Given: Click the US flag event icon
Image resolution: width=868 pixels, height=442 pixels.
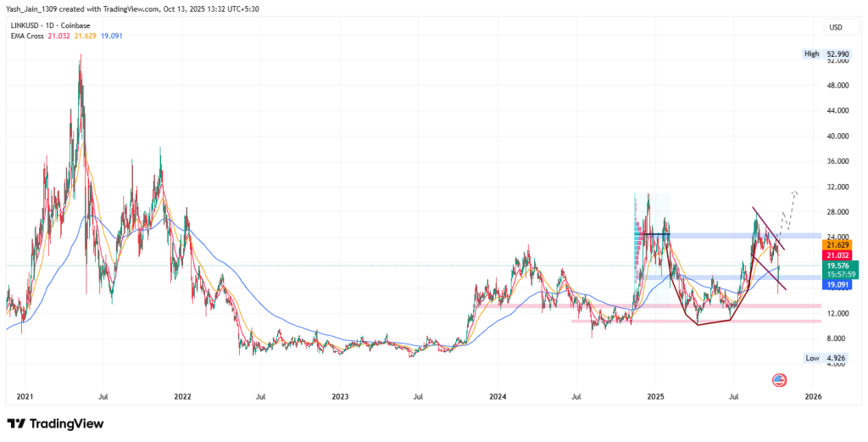Looking at the screenshot, I should 778,378.
